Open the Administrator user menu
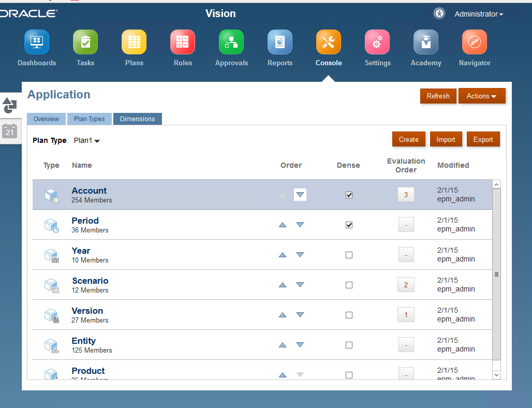 pyautogui.click(x=479, y=14)
